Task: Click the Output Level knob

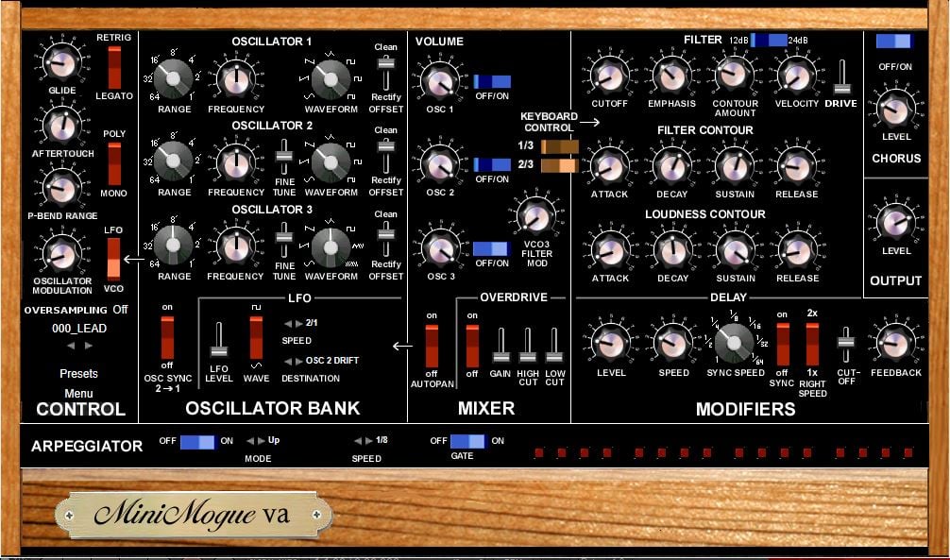Action: (896, 223)
